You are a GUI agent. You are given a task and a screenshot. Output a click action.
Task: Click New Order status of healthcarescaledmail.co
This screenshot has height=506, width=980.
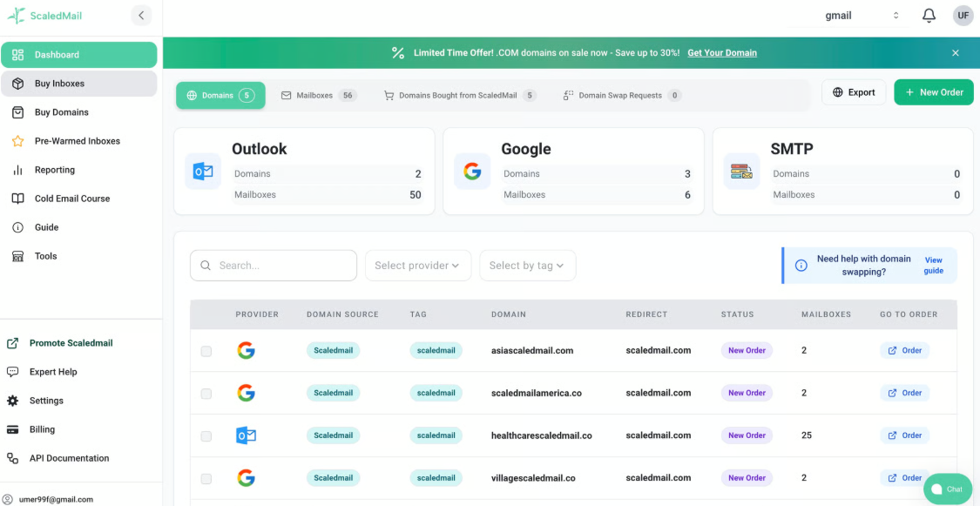point(747,435)
